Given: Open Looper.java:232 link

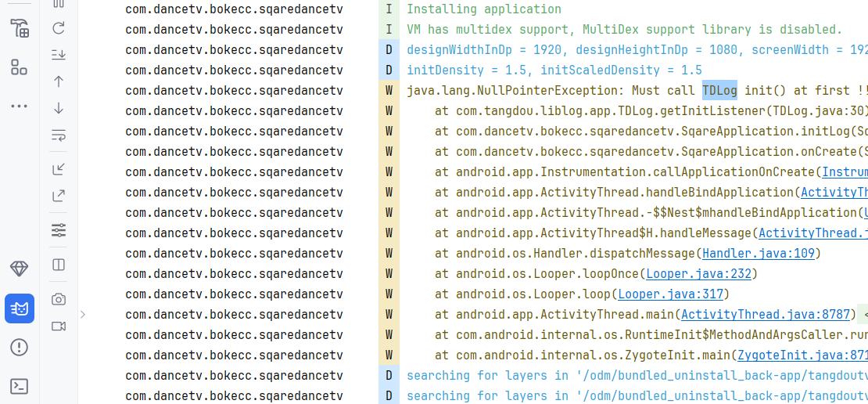Looking at the screenshot, I should 698,274.
